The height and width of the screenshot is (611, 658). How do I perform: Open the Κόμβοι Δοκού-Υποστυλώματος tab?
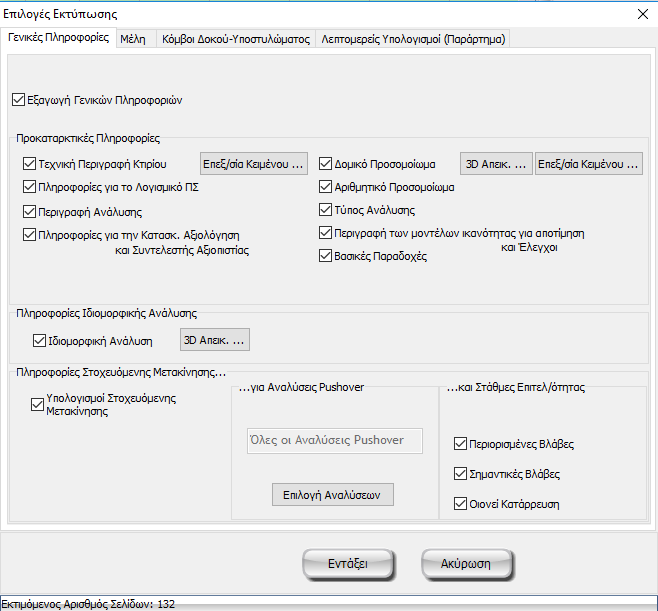[x=235, y=38]
